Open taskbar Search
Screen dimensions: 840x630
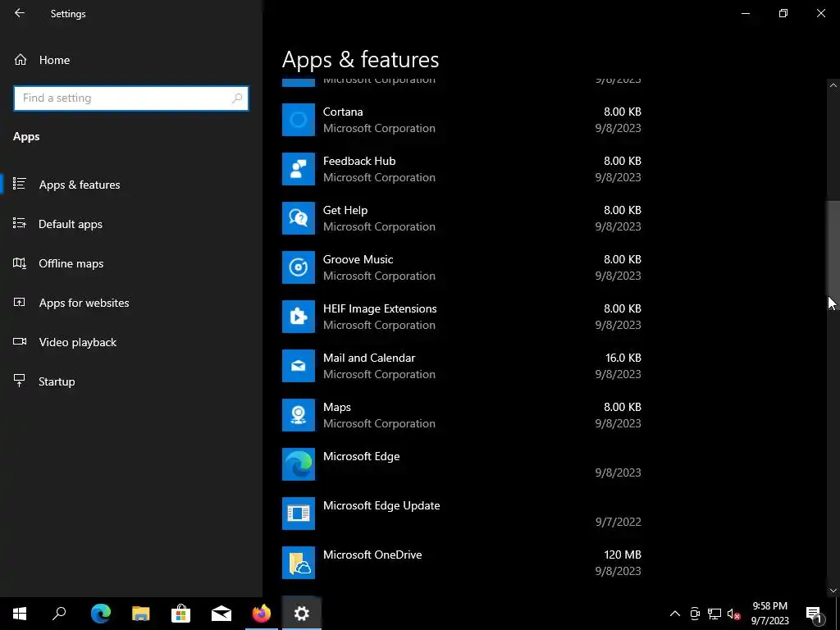(x=59, y=614)
